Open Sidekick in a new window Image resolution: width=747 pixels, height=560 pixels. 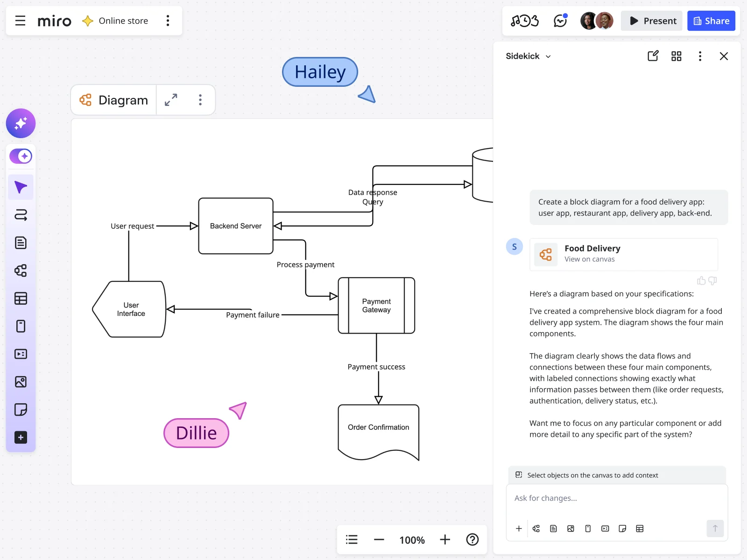(x=653, y=56)
